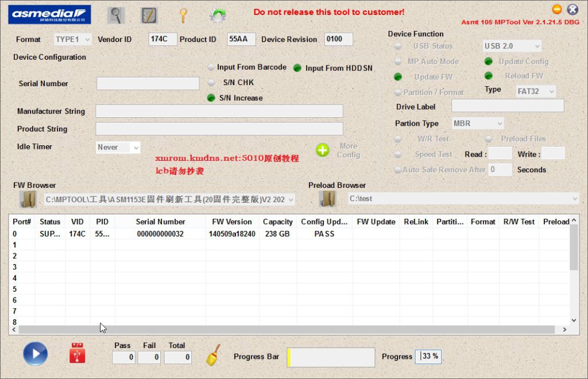Enable the S/N CHK option

pyautogui.click(x=211, y=83)
